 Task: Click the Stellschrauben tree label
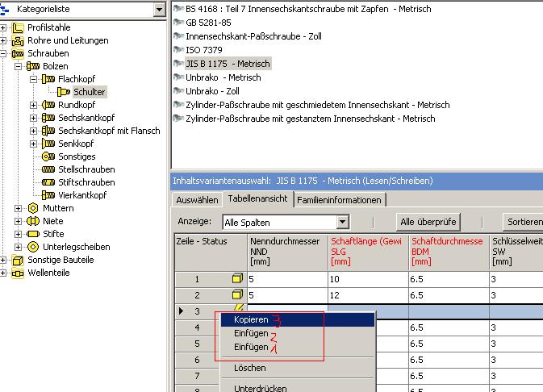[x=86, y=169]
